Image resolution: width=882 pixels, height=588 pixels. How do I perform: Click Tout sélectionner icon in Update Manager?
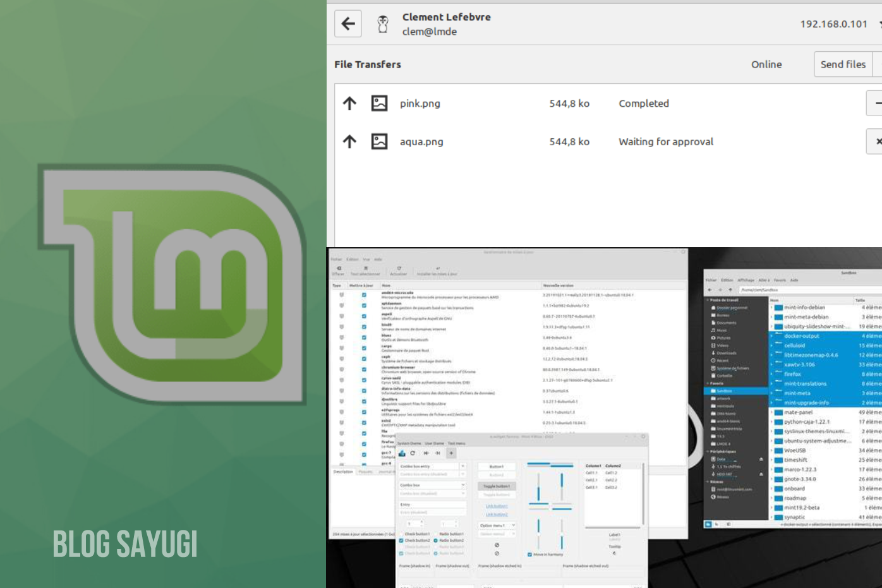click(366, 268)
